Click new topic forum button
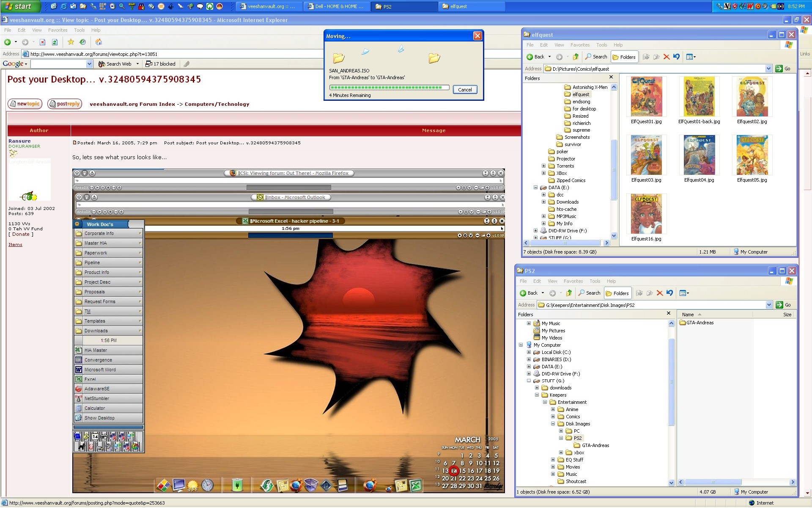812x508 pixels. 25,104
